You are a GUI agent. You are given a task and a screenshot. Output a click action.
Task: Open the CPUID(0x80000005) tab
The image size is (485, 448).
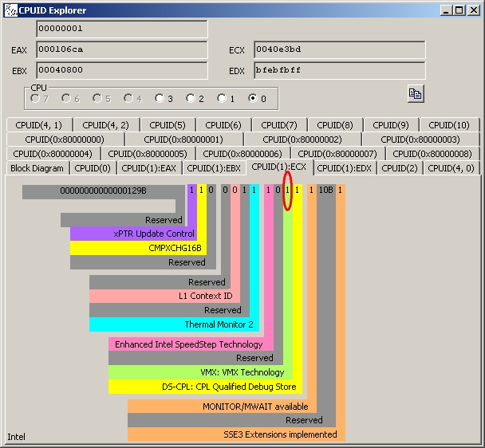pos(148,154)
